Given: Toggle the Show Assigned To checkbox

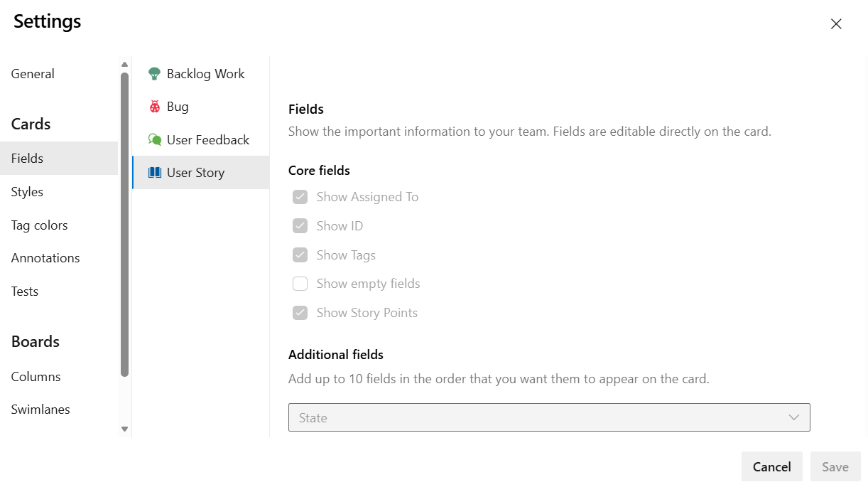Looking at the screenshot, I should (x=300, y=196).
